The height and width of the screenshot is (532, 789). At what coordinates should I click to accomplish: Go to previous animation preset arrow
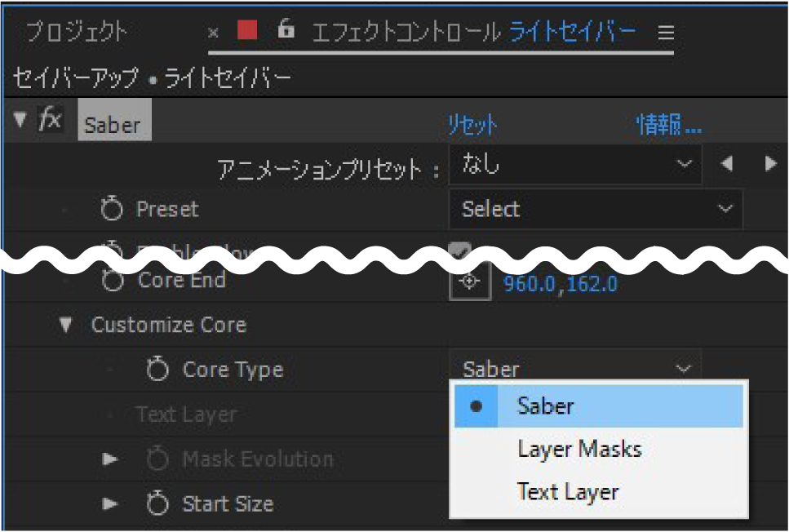(x=726, y=165)
